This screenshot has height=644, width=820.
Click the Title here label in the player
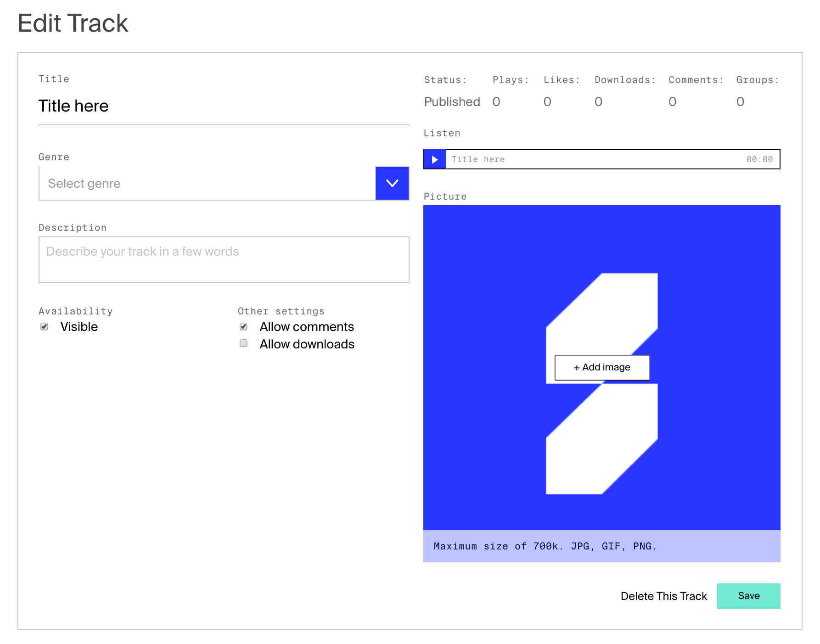point(478,159)
